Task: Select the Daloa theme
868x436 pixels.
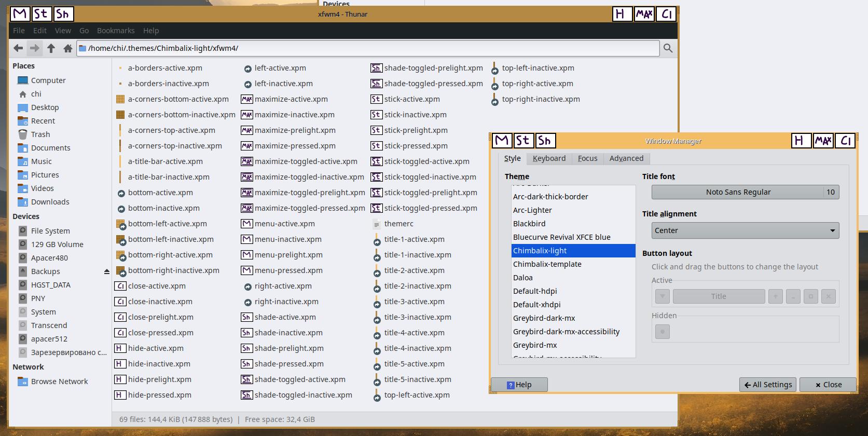Action: [573, 278]
